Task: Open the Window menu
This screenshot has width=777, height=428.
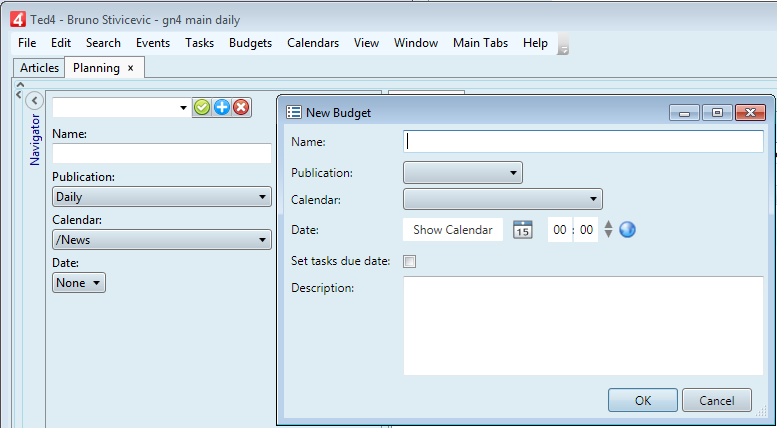Action: coord(416,43)
